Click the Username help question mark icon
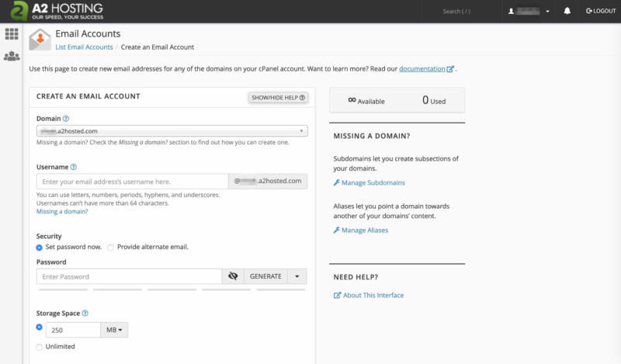The width and height of the screenshot is (621, 364). [x=74, y=167]
